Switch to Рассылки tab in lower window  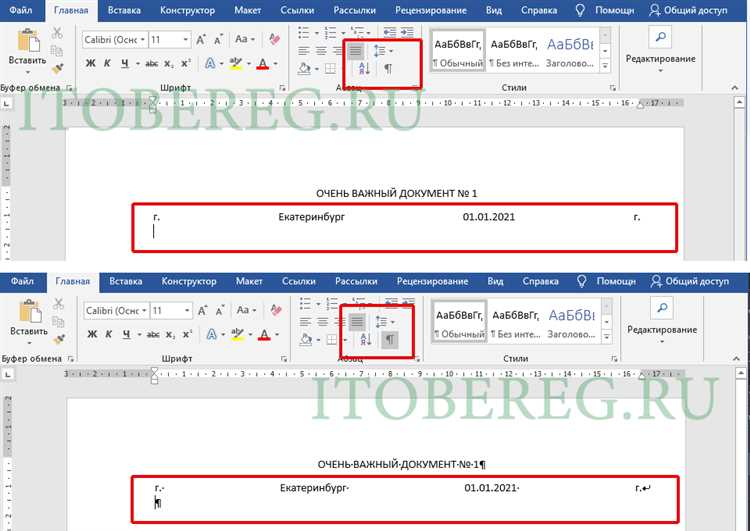(356, 281)
